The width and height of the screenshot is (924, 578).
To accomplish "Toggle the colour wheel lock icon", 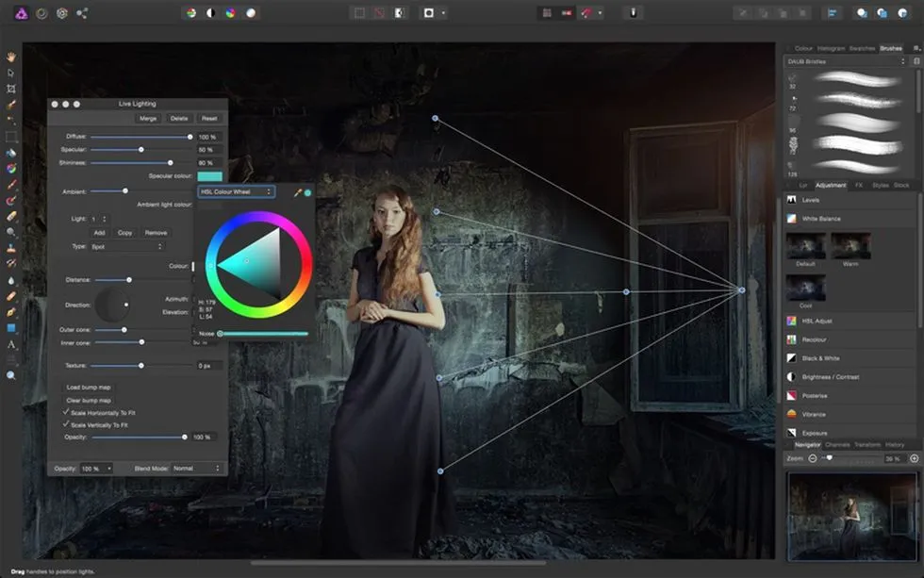I will coord(306,191).
